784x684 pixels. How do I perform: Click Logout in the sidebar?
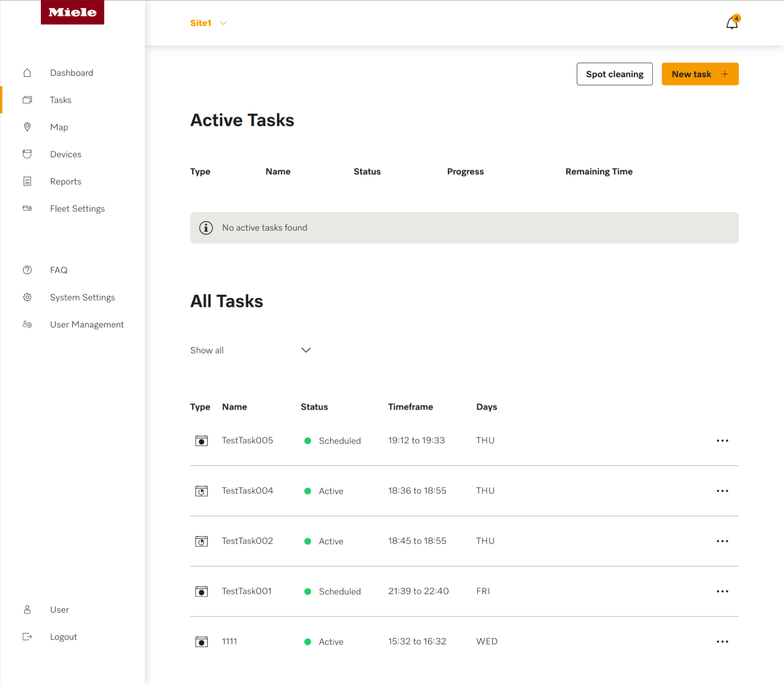pyautogui.click(x=63, y=637)
